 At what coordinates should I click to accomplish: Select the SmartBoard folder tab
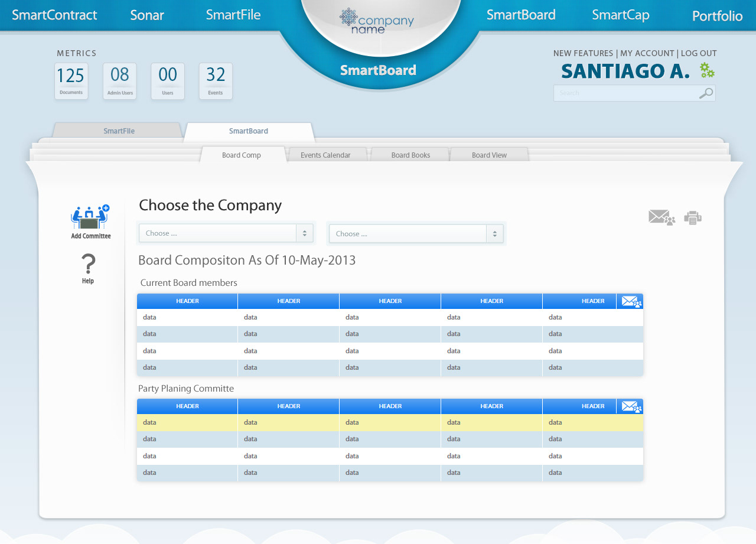[249, 131]
